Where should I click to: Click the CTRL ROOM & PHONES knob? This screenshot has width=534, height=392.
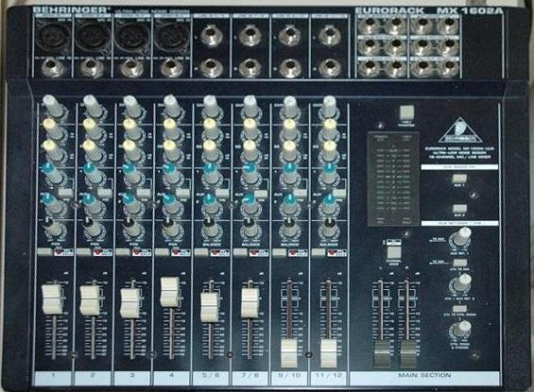(x=461, y=331)
